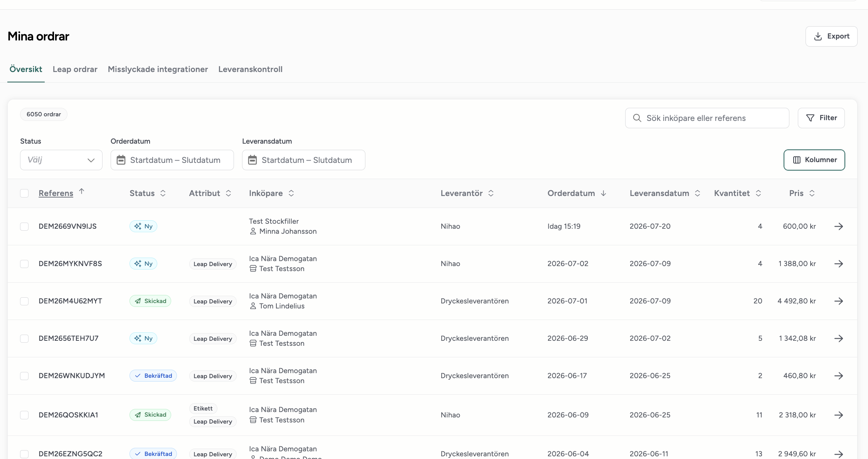Open order DEM26MYKNVF8S via its arrow icon
This screenshot has width=868, height=459.
[x=839, y=264]
